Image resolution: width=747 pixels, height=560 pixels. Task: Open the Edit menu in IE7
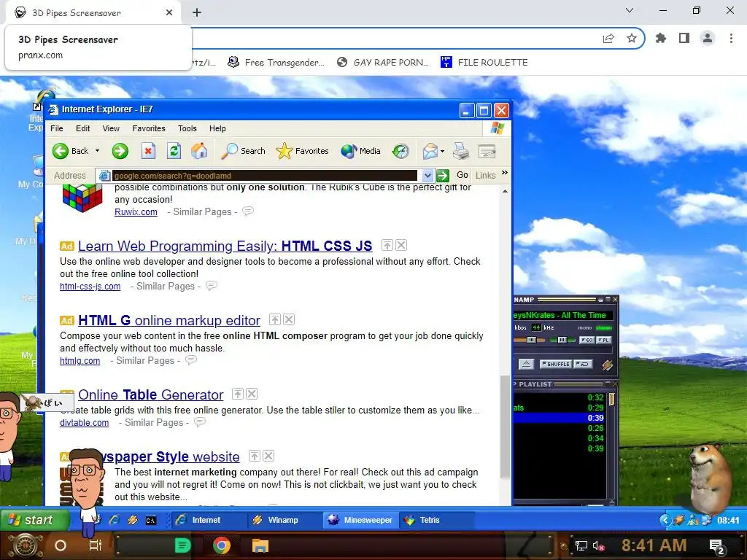click(x=83, y=128)
